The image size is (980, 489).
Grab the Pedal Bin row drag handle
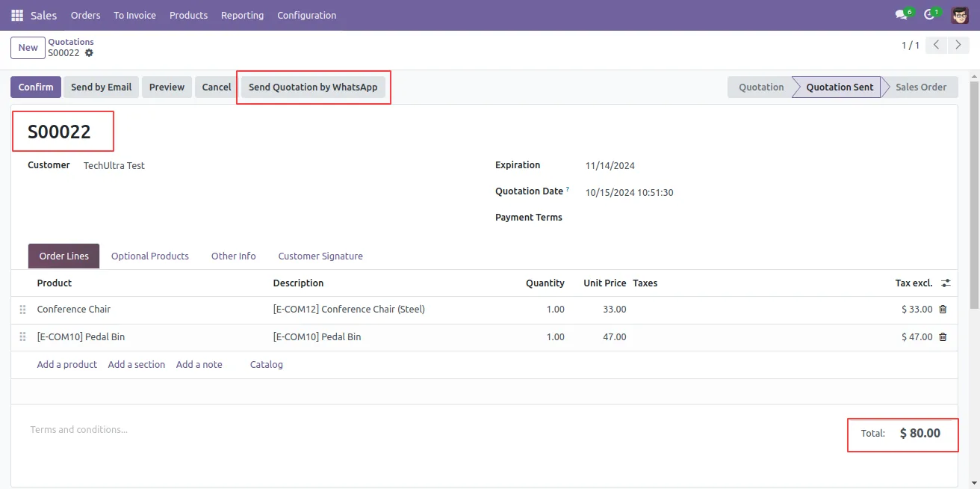pos(22,337)
